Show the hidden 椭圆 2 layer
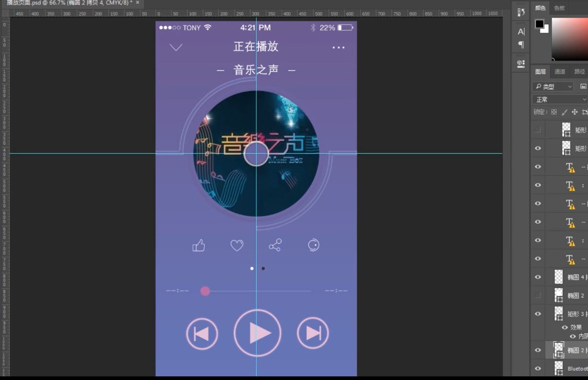 [x=537, y=296]
